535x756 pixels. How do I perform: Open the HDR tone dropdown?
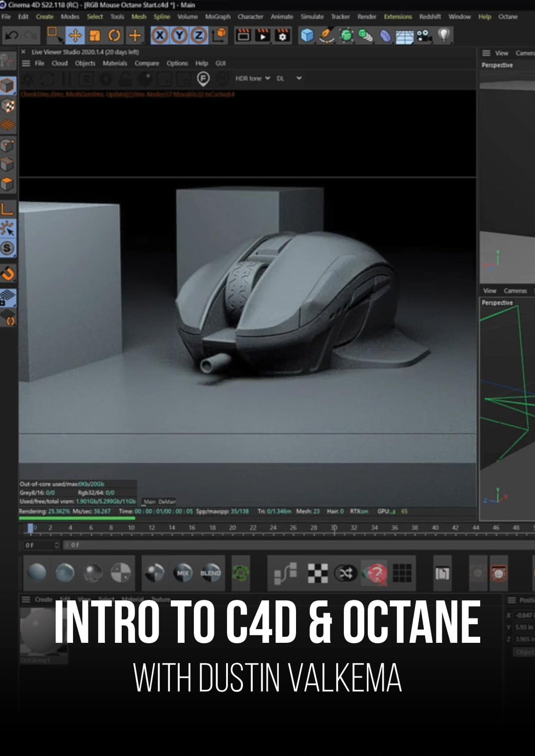[253, 78]
